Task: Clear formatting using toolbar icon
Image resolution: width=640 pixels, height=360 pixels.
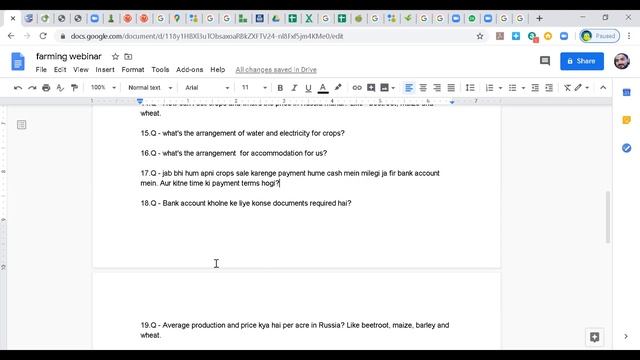Action: click(x=567, y=88)
